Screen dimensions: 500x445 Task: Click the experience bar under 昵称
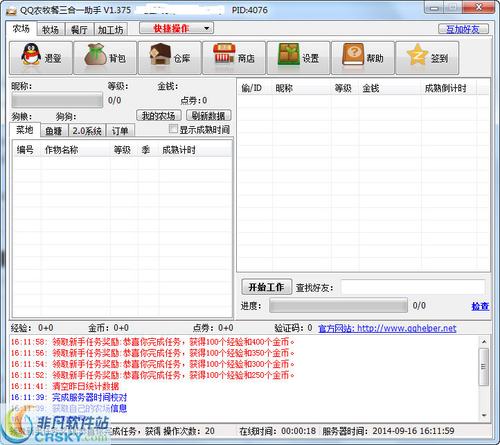coord(57,100)
